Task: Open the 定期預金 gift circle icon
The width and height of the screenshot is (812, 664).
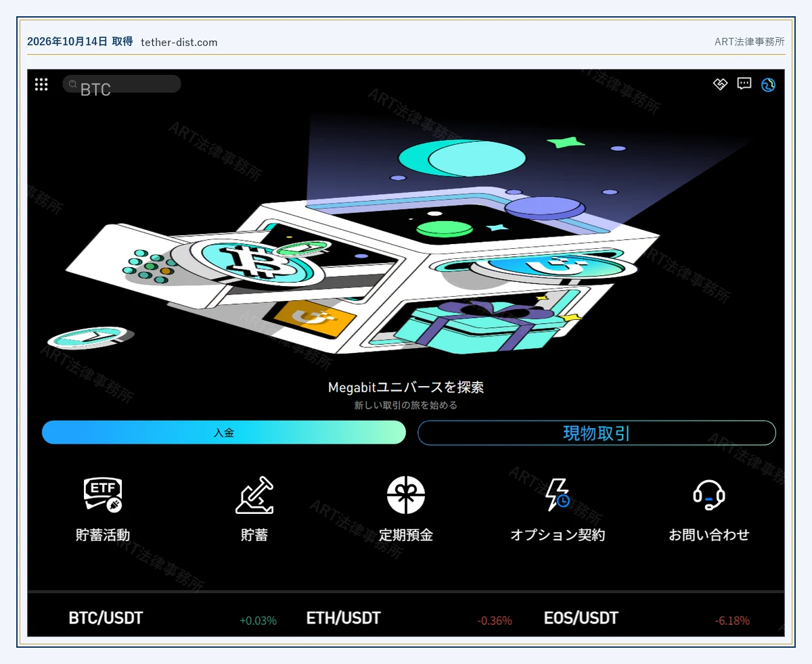Action: 406,495
